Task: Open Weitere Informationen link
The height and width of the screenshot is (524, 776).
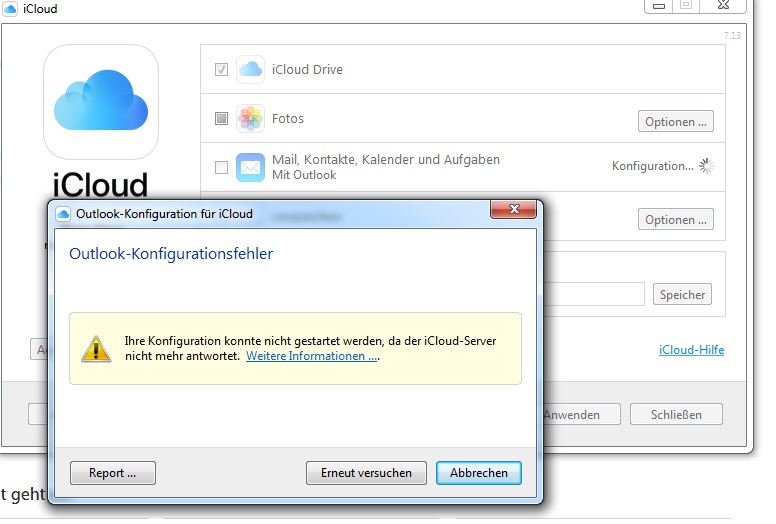Action: (x=312, y=356)
